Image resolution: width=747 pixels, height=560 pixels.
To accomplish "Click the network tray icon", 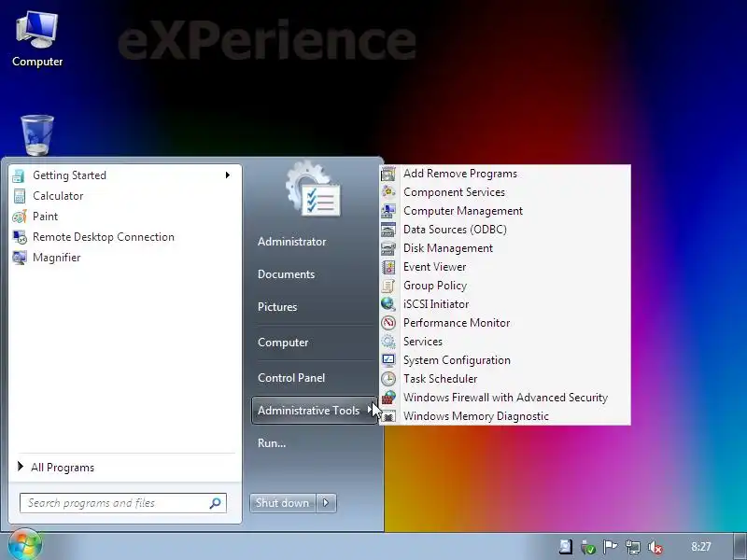I will click(x=633, y=547).
